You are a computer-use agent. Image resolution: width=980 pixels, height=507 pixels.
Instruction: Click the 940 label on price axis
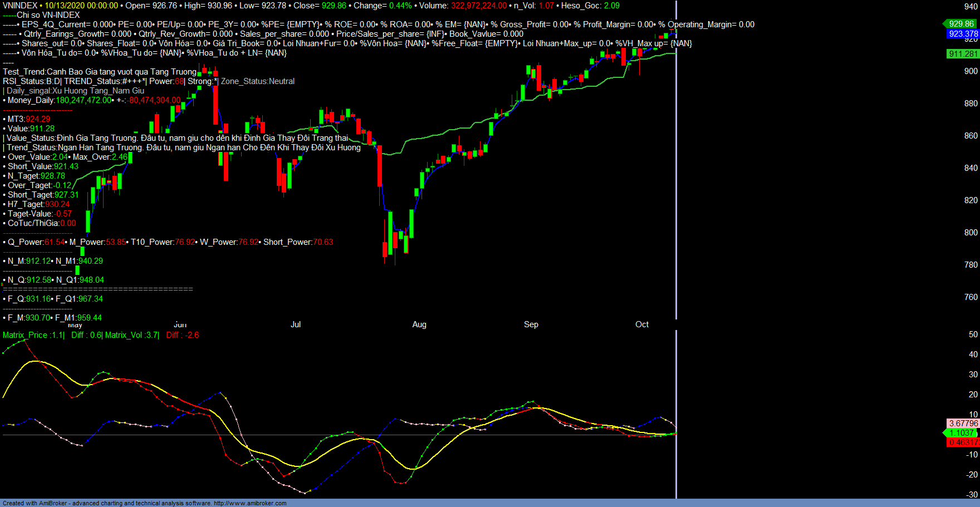[x=971, y=7]
